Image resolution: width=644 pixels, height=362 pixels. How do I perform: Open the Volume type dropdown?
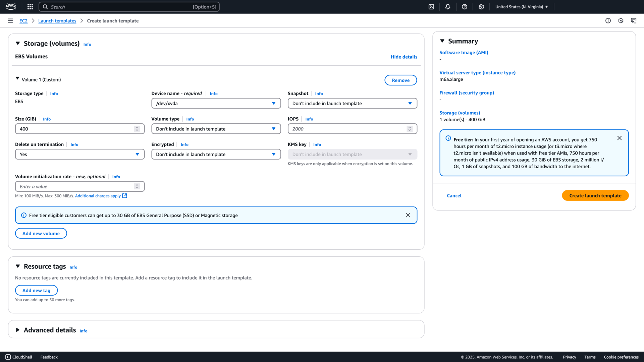click(216, 129)
